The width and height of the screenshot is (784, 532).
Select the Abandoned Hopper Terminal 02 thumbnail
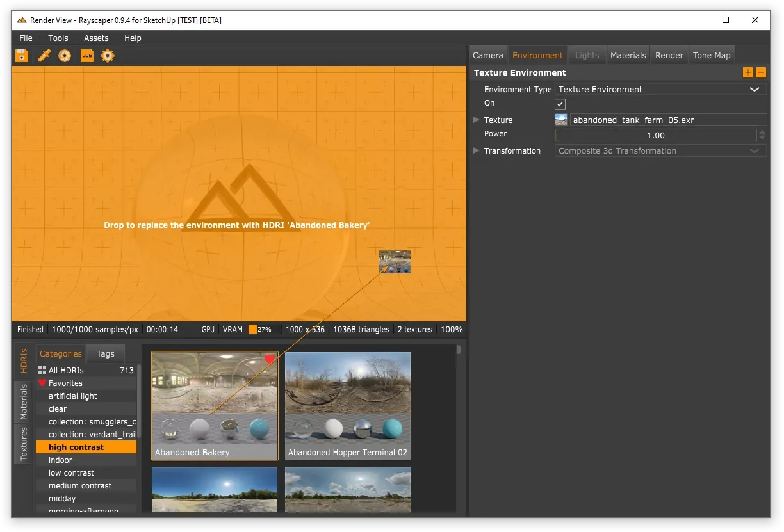347,403
